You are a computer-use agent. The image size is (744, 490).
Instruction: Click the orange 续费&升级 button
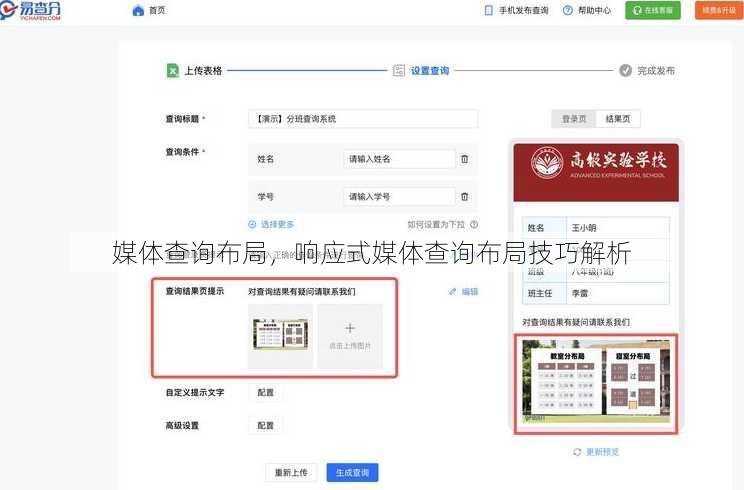point(719,10)
